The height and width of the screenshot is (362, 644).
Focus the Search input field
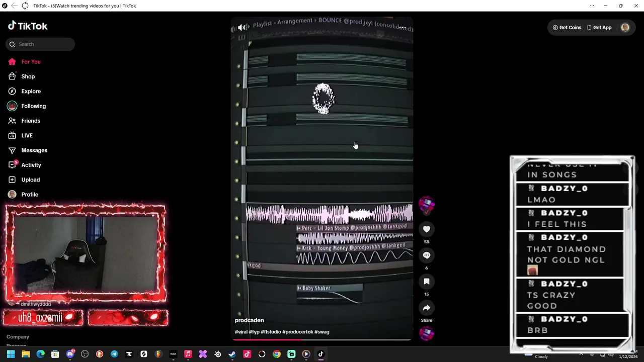40,44
